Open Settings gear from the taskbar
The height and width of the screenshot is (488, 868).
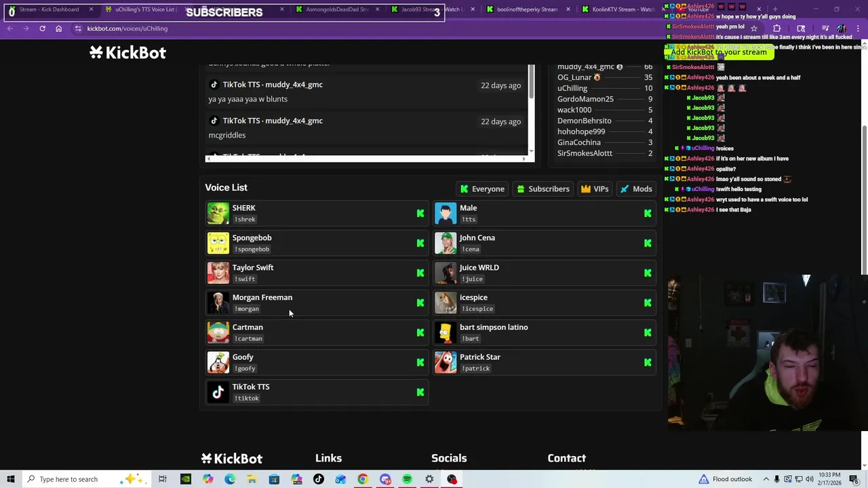tap(429, 479)
